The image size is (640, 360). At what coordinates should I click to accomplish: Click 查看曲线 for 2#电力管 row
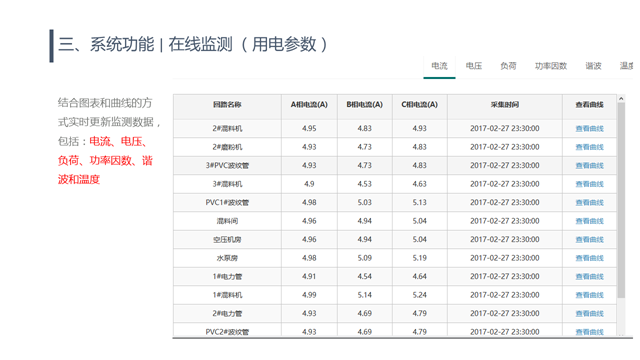point(589,313)
